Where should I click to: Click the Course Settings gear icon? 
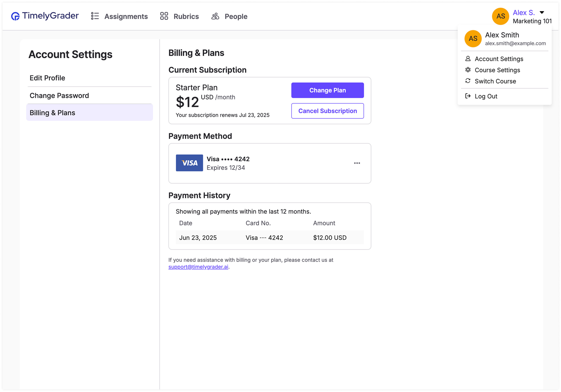[x=468, y=70]
